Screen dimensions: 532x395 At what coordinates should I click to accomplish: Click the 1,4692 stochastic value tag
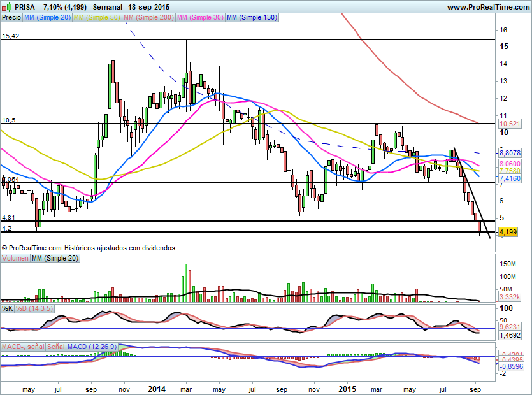tap(510, 335)
